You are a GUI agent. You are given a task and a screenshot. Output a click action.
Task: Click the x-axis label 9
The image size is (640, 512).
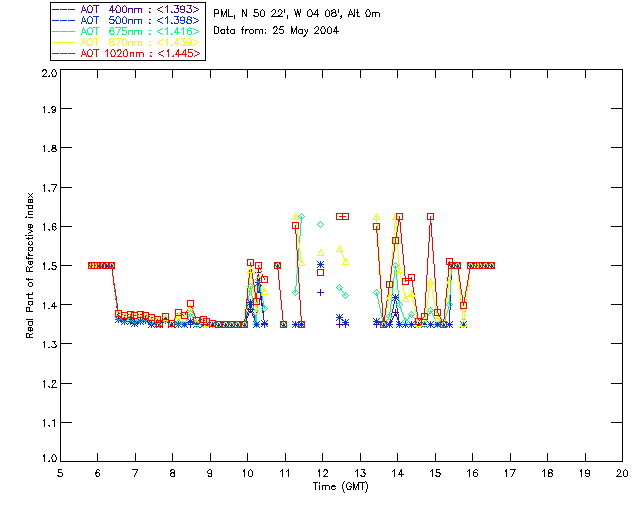(210, 473)
